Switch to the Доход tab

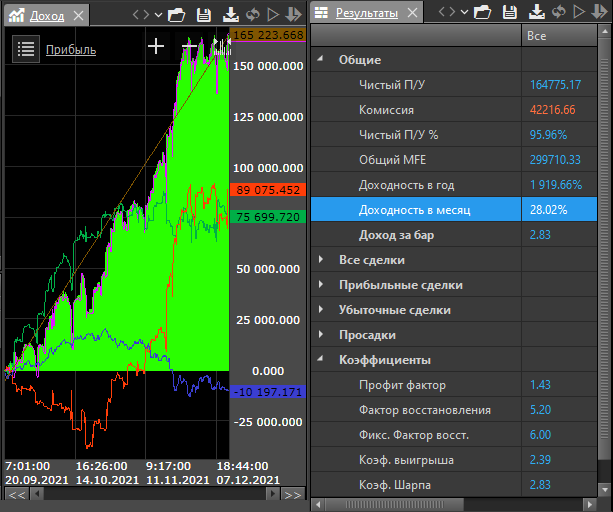coord(47,16)
